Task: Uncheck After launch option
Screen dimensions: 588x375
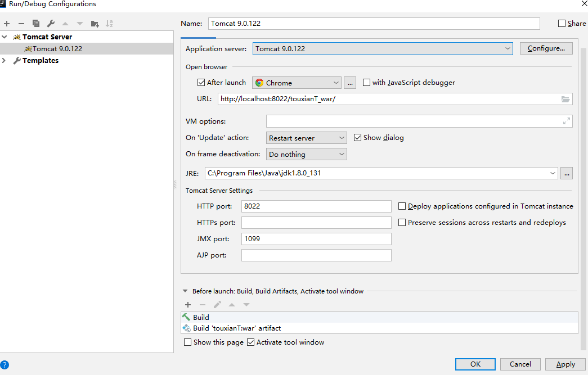Action: [x=201, y=83]
